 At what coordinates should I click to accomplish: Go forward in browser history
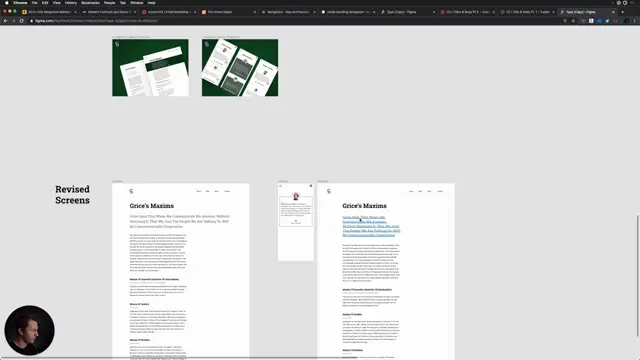tap(13, 21)
